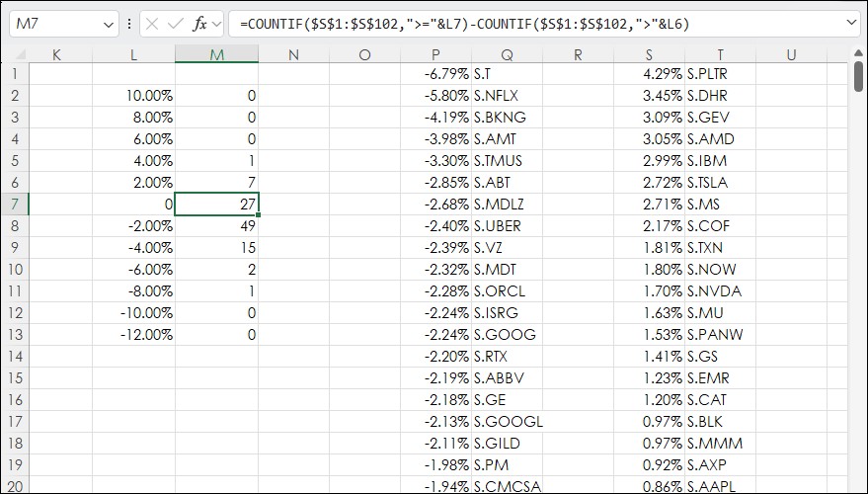Click cell S.GILD
This screenshot has width=868, height=494.
pyautogui.click(x=507, y=443)
